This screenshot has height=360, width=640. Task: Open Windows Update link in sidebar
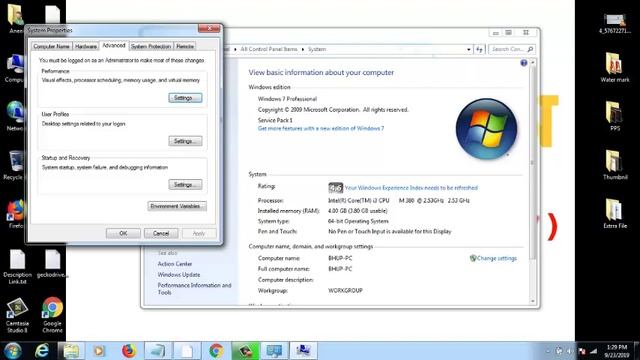tap(179, 275)
